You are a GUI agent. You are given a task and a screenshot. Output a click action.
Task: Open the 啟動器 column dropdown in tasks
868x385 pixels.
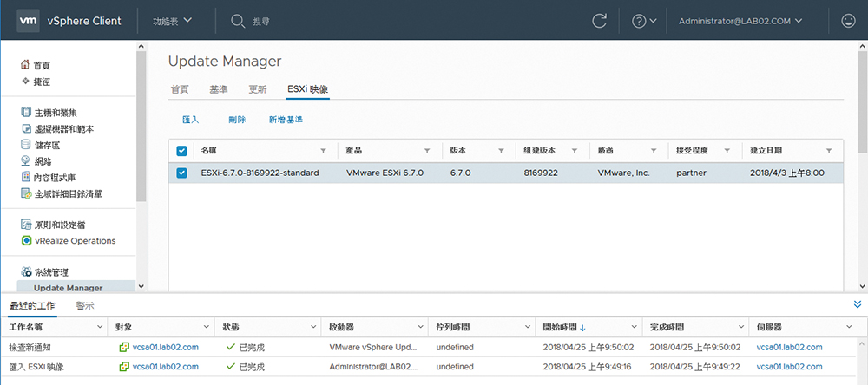pos(421,327)
